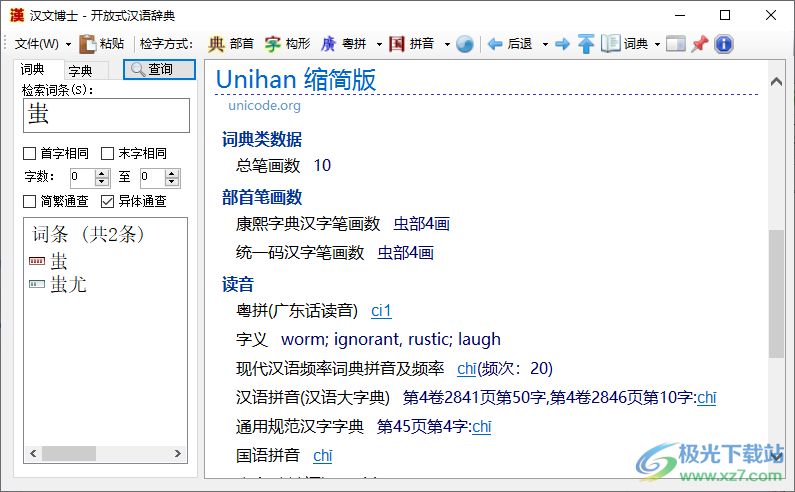
Task: Select the 部首 radical lookup icon
Action: click(216, 44)
